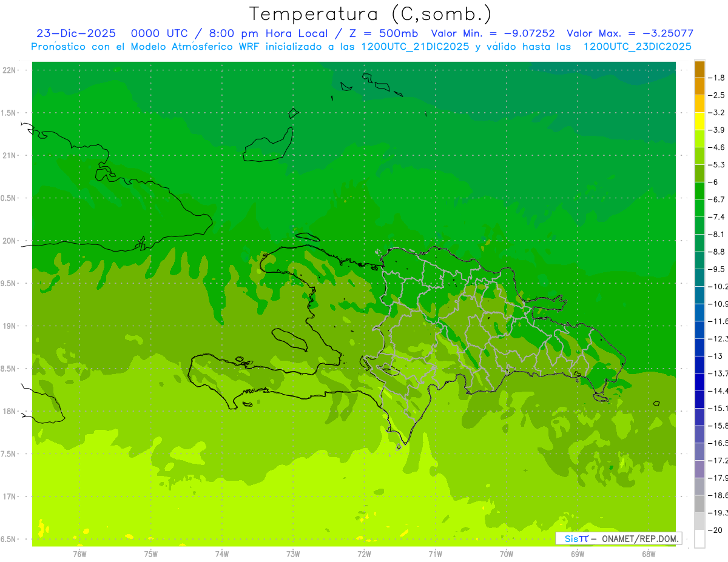728x562 pixels.
Task: Click the "-7.4" colorbar value
Action: click(x=717, y=217)
